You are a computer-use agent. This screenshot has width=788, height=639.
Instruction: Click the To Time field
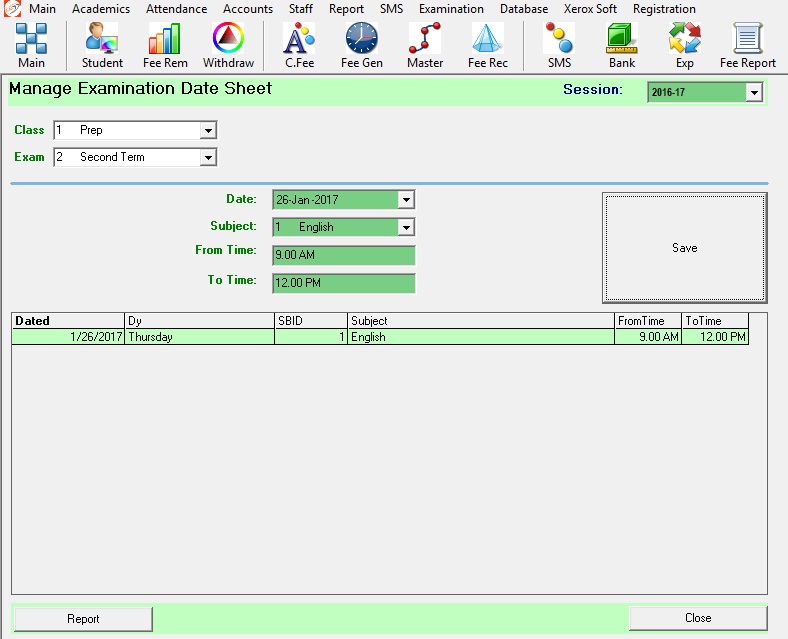344,283
